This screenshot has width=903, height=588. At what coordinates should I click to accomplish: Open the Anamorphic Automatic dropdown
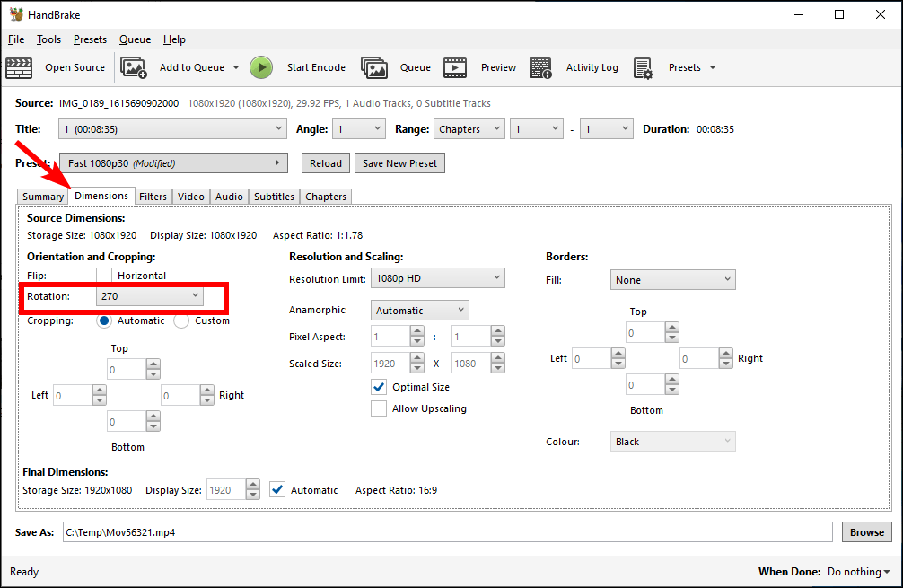point(420,311)
